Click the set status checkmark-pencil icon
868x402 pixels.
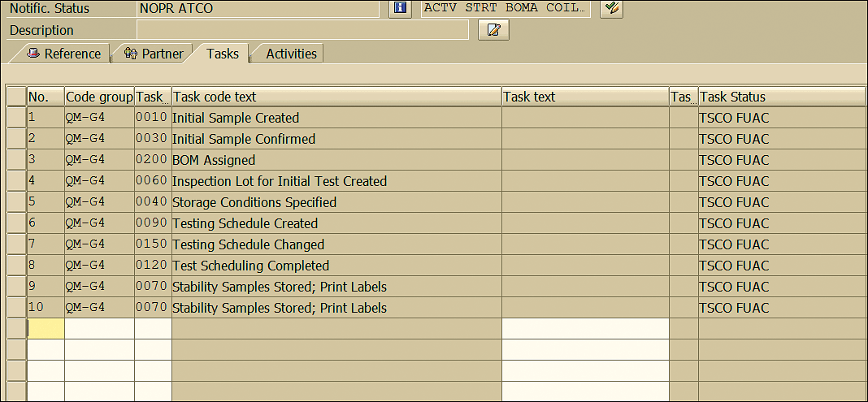click(x=611, y=8)
